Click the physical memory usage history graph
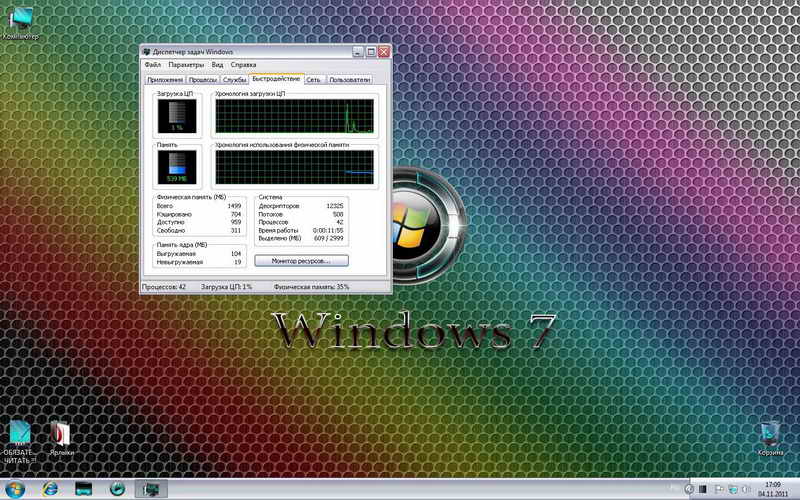800x500 pixels. (294, 167)
